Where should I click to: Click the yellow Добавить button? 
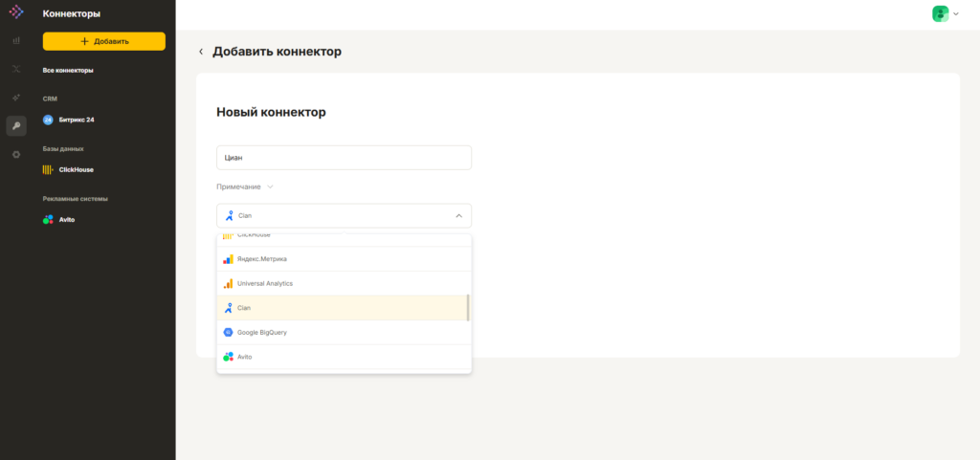coord(103,41)
